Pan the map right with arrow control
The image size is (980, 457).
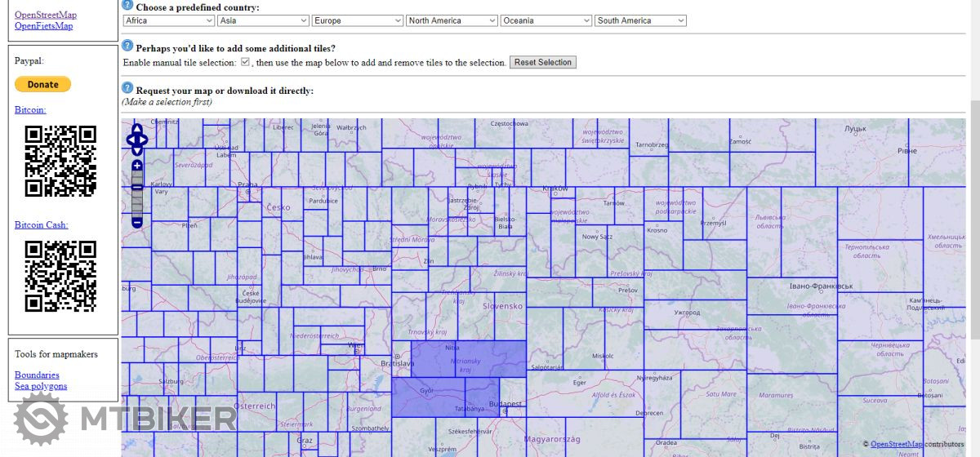(145, 140)
